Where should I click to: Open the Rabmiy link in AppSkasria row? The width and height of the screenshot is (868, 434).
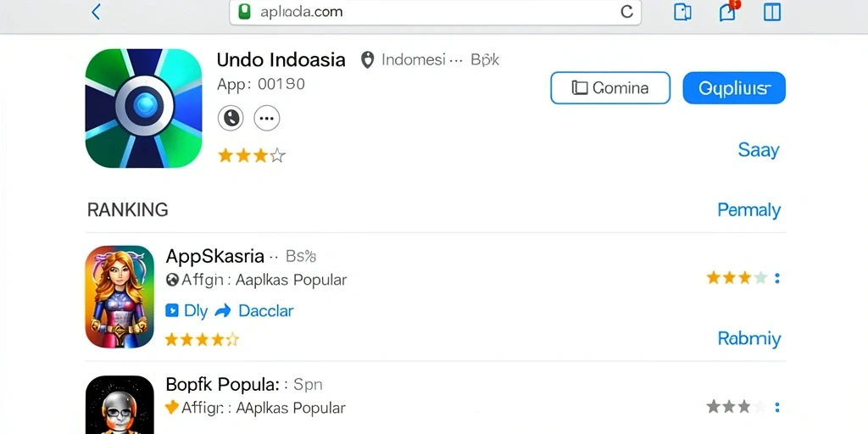749,338
